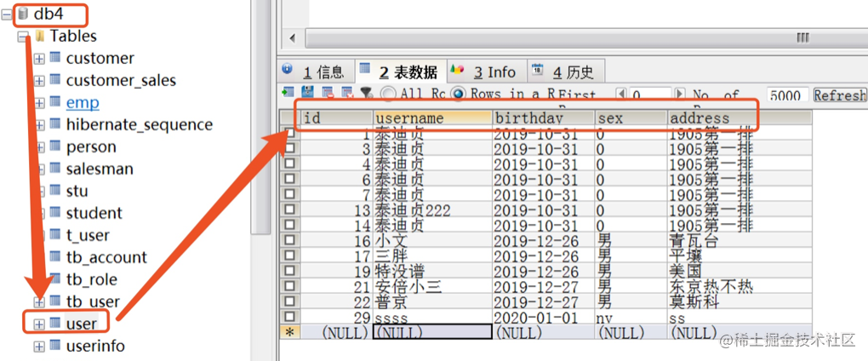Click the insert new row toolbar icon
Viewport: 868px width, 361px height.
[x=288, y=93]
